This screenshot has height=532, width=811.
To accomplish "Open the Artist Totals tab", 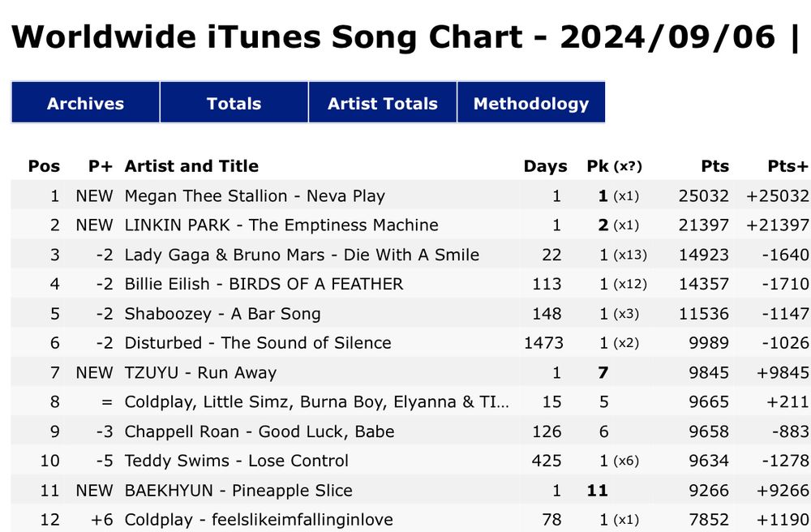I will pyautogui.click(x=382, y=103).
